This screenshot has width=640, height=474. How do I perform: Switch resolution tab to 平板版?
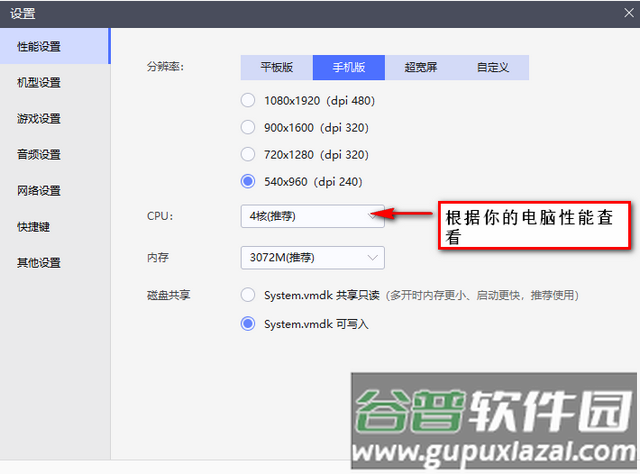click(x=276, y=68)
